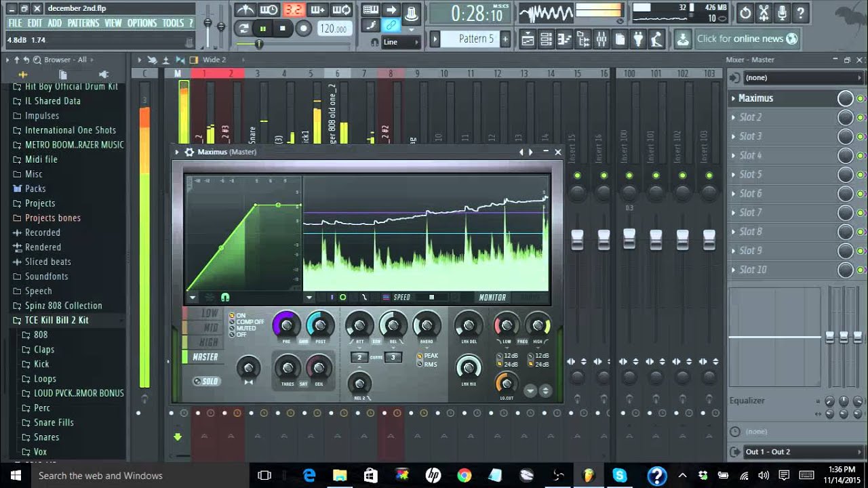Open the OPTIONS menu

[142, 23]
